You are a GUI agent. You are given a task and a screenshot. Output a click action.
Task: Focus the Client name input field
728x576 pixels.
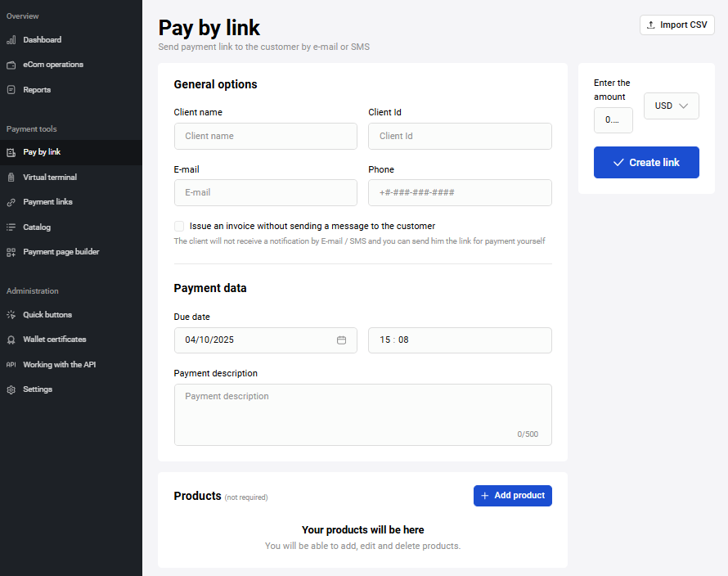[x=265, y=137]
